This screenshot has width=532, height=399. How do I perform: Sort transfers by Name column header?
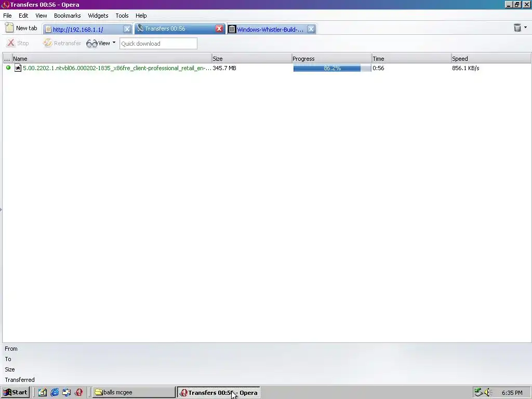coord(112,58)
